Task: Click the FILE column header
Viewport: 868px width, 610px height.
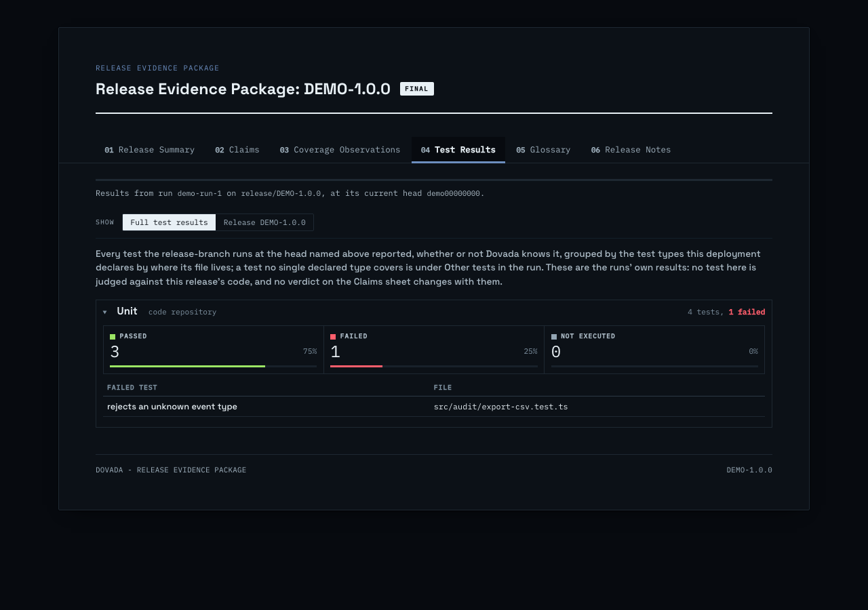Action: click(x=443, y=388)
